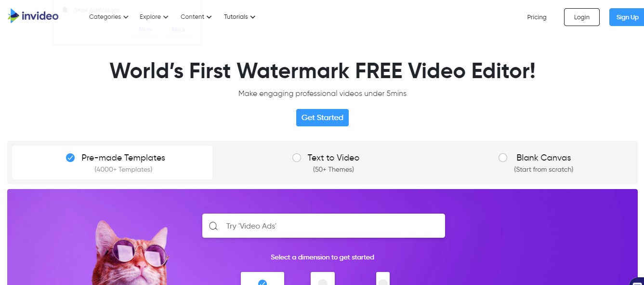Select the Text to Video radio button
This screenshot has height=285, width=644.
tap(297, 158)
